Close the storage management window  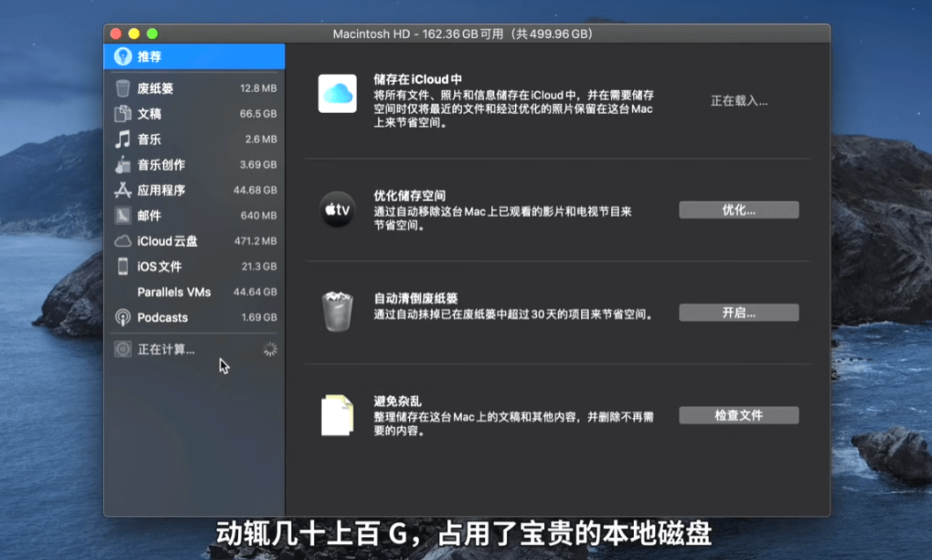point(116,34)
